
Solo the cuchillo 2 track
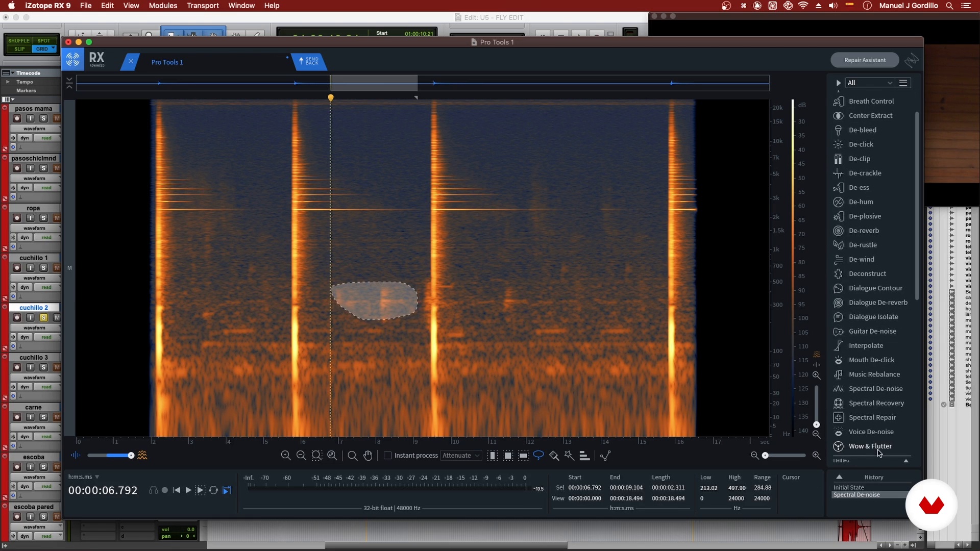[43, 317]
